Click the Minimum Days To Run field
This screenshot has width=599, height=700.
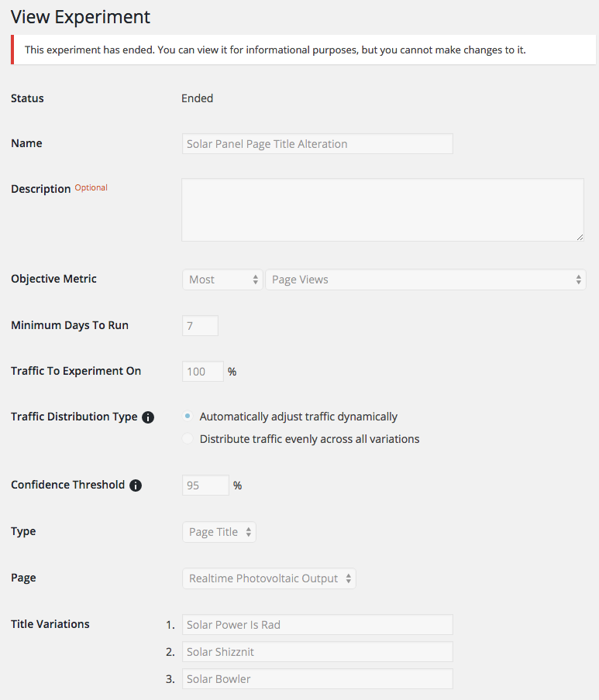tap(200, 325)
